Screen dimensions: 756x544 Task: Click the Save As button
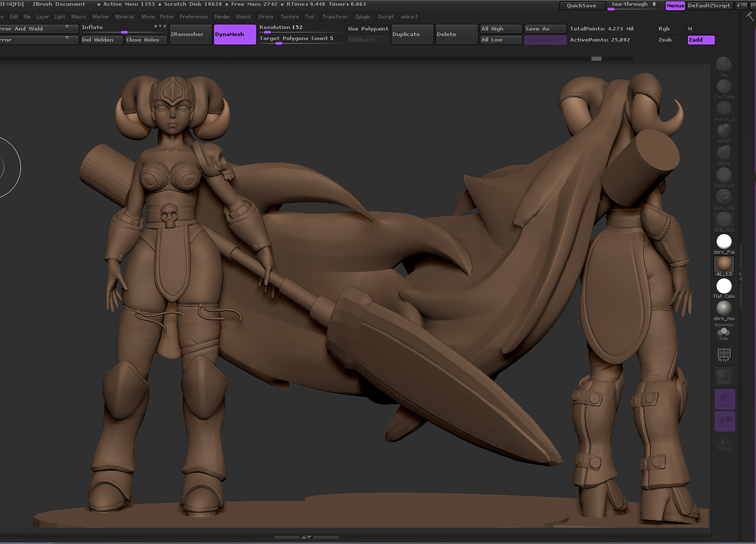(545, 29)
